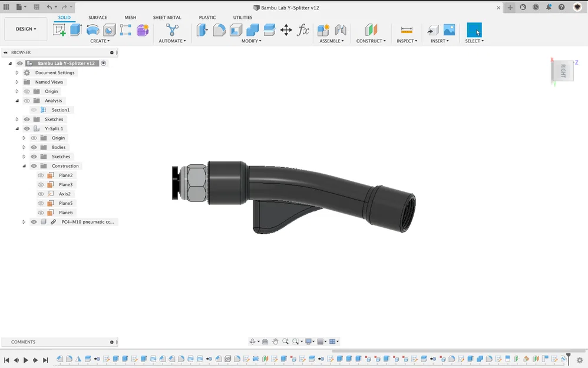This screenshot has width=588, height=368.
Task: Open the job status clock icon
Action: pos(536,7)
